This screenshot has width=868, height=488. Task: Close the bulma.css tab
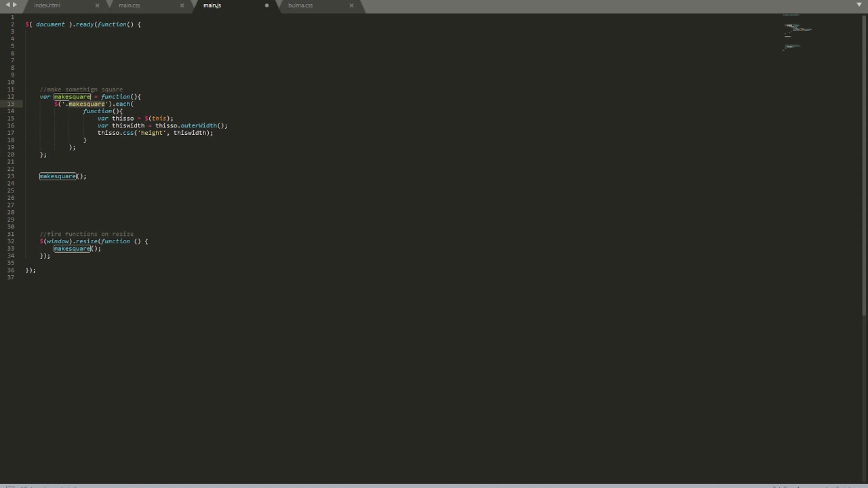(x=351, y=5)
